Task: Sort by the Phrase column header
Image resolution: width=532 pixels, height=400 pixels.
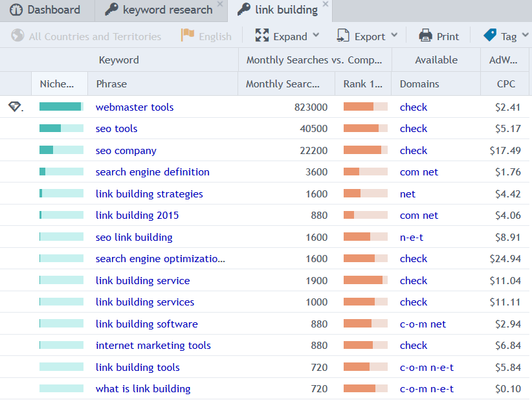Action: coord(163,83)
